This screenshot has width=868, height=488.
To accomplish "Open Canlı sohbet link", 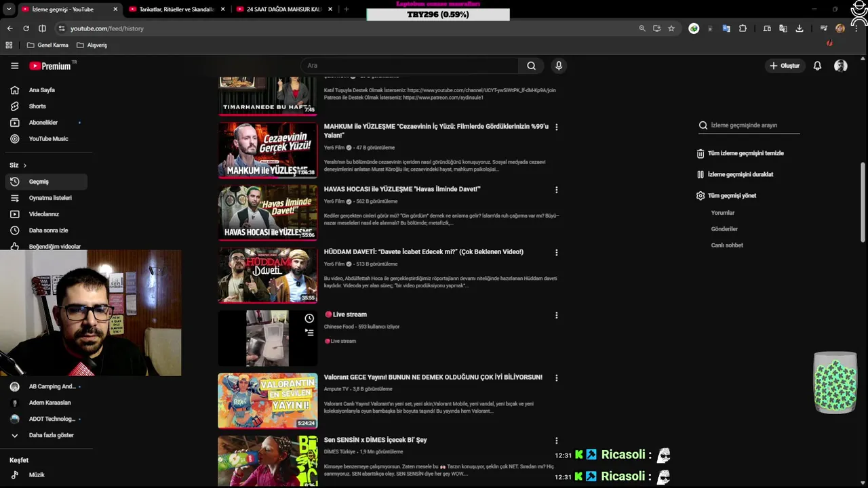I will pos(727,245).
